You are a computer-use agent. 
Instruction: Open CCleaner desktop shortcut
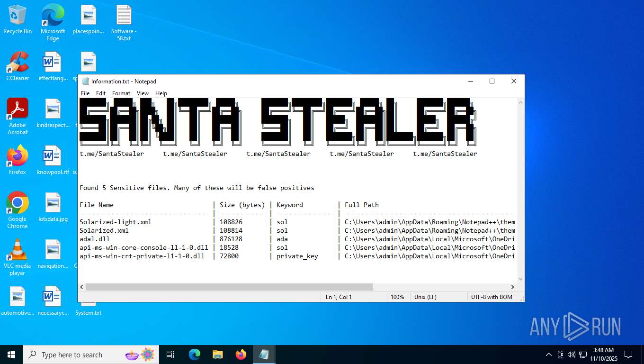click(18, 66)
